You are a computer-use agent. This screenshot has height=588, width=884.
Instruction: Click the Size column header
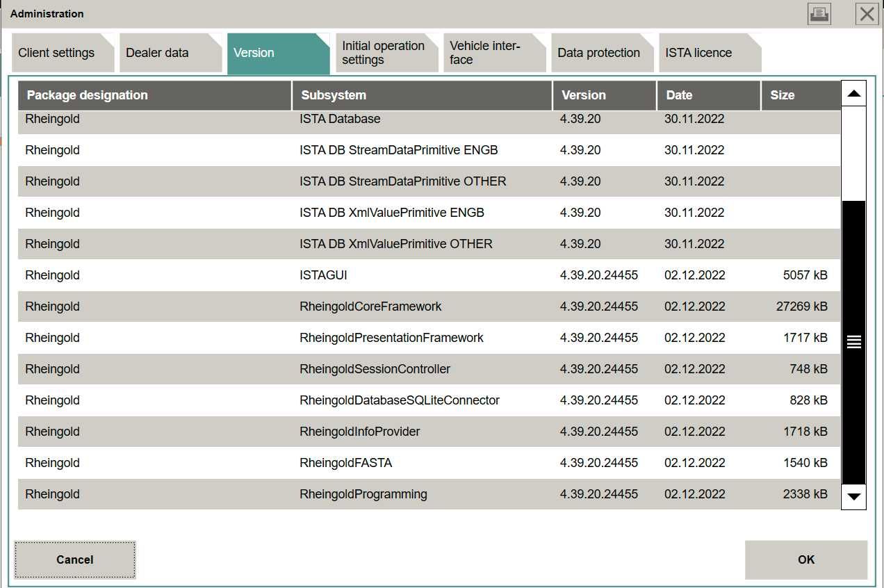pyautogui.click(x=801, y=95)
